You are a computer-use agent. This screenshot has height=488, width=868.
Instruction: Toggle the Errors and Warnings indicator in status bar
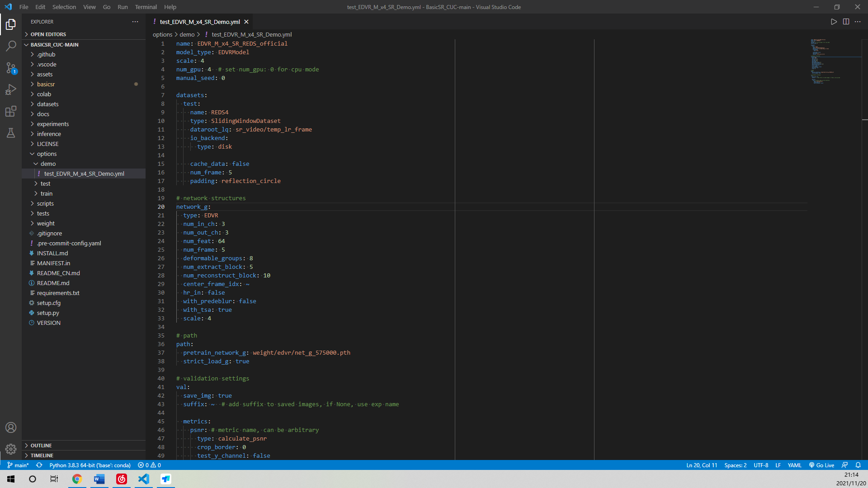(x=151, y=465)
